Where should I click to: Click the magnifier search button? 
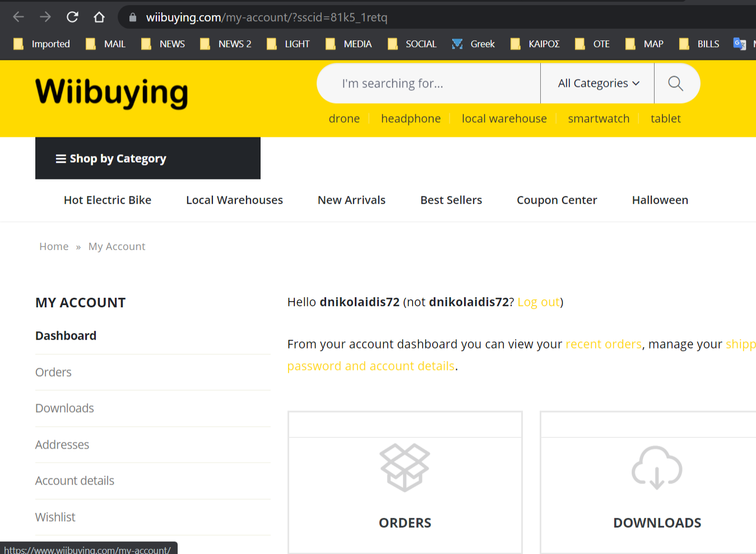click(x=676, y=83)
